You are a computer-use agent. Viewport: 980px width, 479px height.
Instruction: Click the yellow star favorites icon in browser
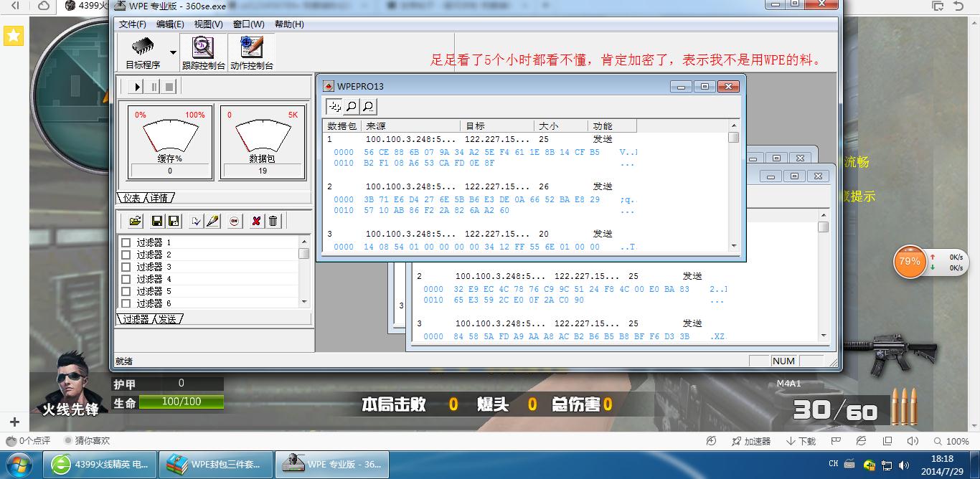pos(14,35)
